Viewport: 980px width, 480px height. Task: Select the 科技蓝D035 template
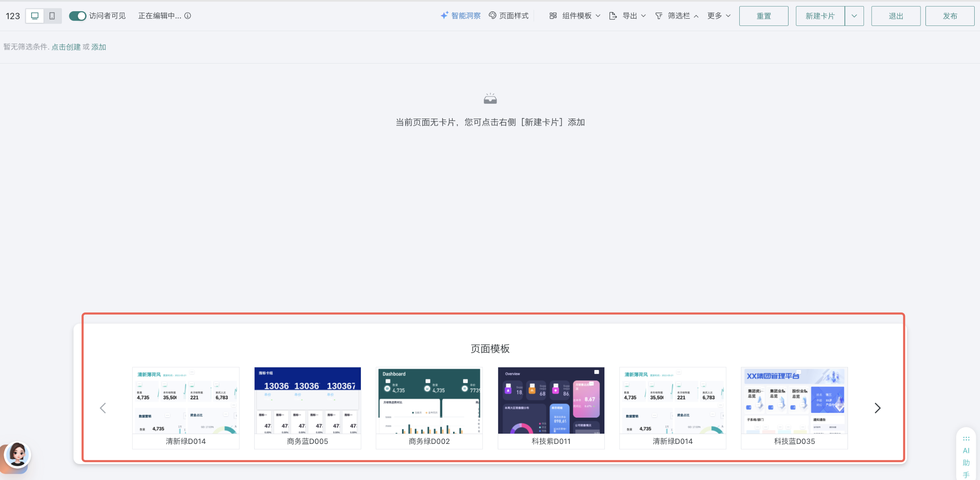coord(794,408)
